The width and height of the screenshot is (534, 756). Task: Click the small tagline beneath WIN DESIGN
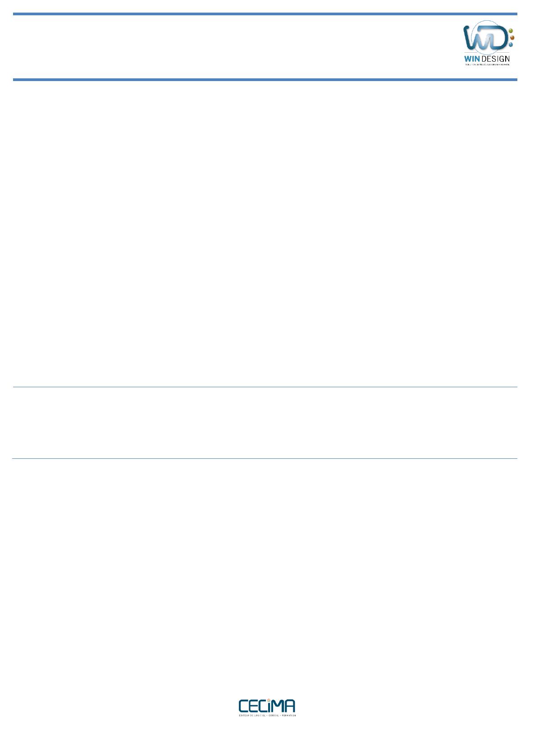[x=487, y=64]
